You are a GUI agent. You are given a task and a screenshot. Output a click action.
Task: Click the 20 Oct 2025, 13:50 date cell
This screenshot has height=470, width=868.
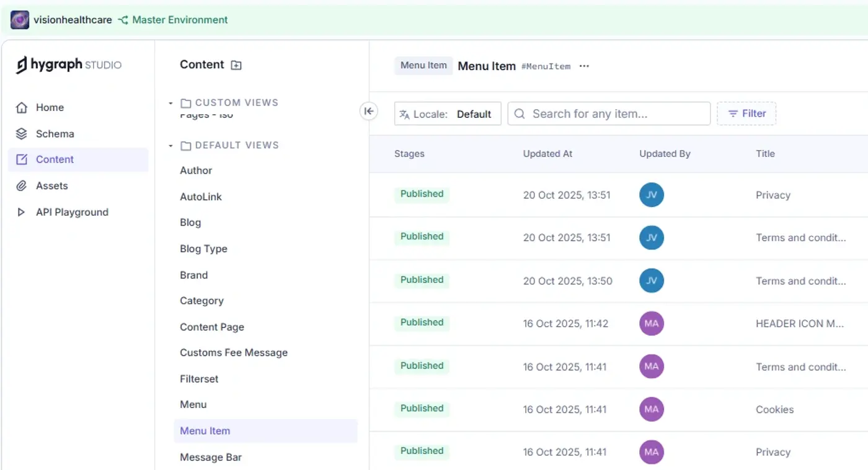click(x=567, y=281)
